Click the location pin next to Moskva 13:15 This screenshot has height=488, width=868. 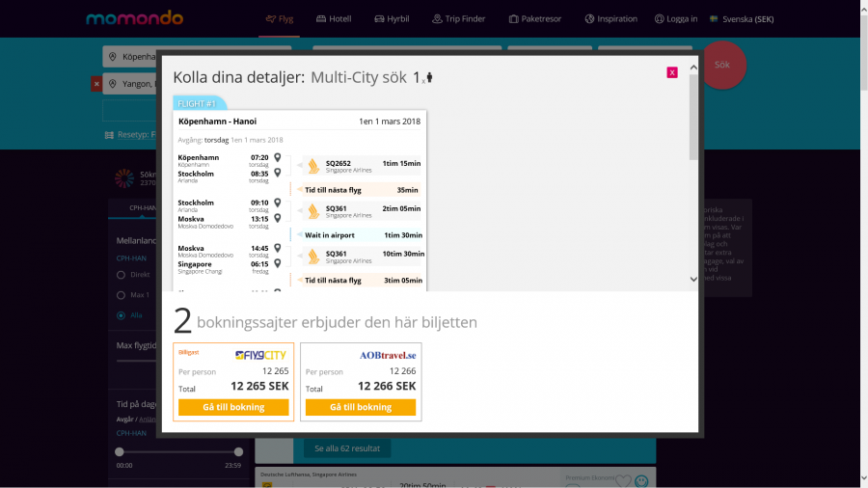[x=278, y=218]
